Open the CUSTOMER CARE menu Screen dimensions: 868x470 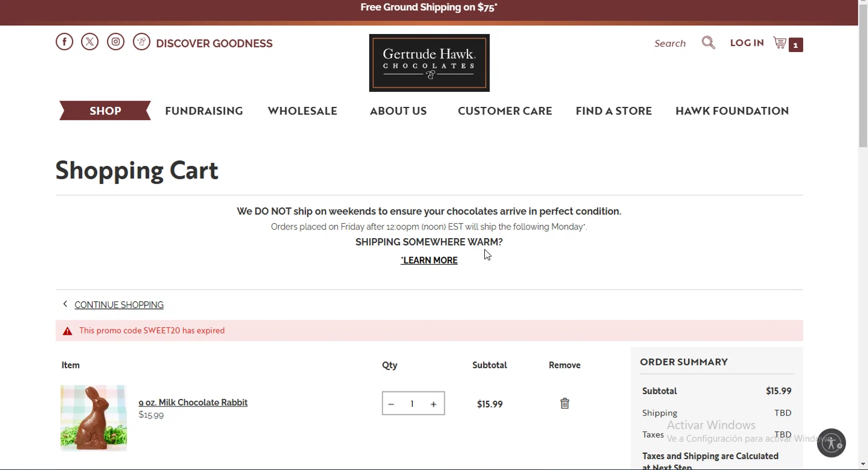click(x=505, y=111)
